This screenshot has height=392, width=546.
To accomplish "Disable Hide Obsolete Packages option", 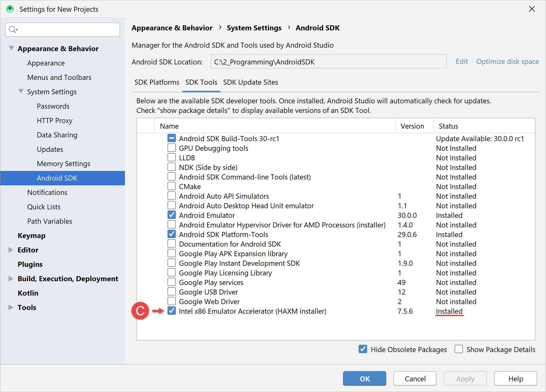I will point(363,349).
